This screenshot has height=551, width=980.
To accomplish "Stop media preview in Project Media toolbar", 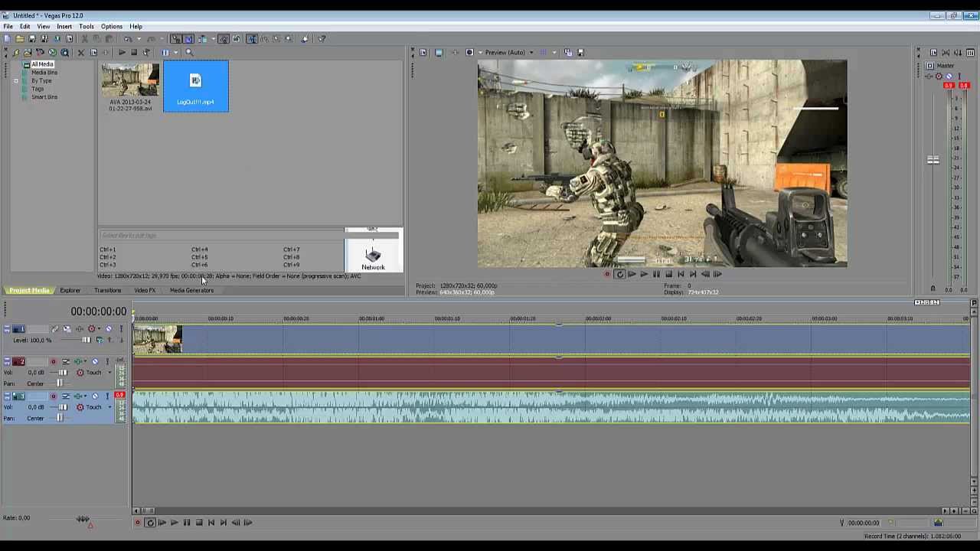I will tap(133, 53).
